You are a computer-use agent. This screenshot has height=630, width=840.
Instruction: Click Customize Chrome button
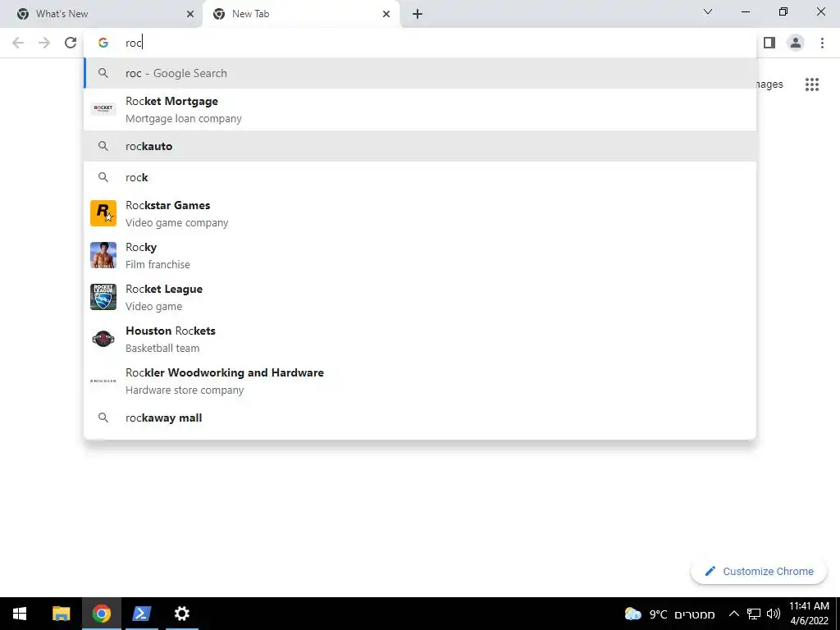[x=759, y=571]
